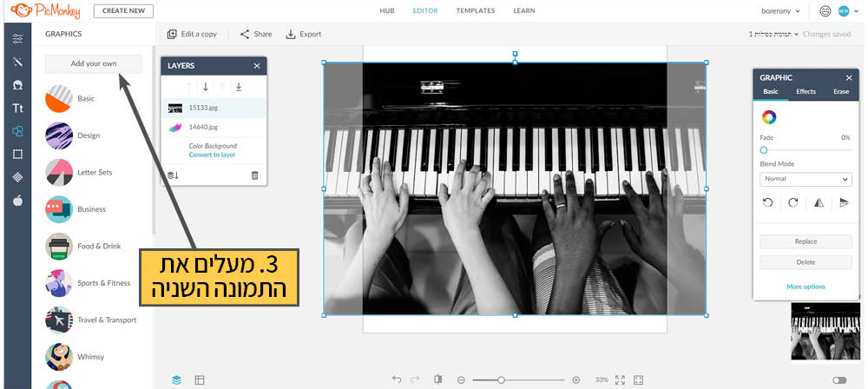Toggle the layers panel icon at bottom
Image resolution: width=868 pixels, height=389 pixels.
[176, 379]
